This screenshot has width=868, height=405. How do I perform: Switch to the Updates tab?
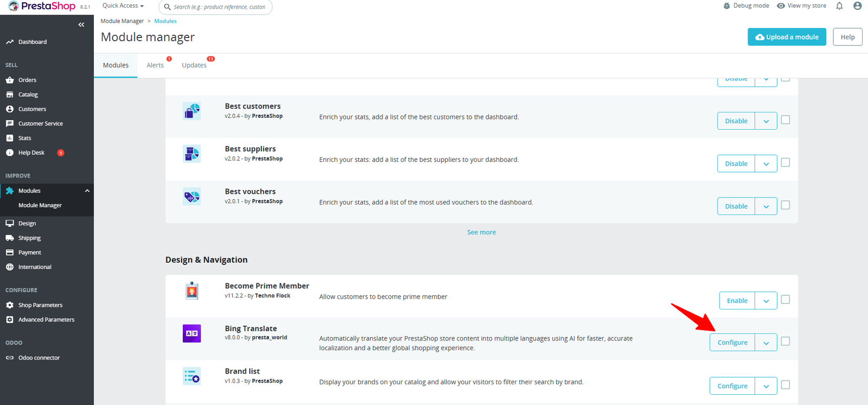(194, 65)
